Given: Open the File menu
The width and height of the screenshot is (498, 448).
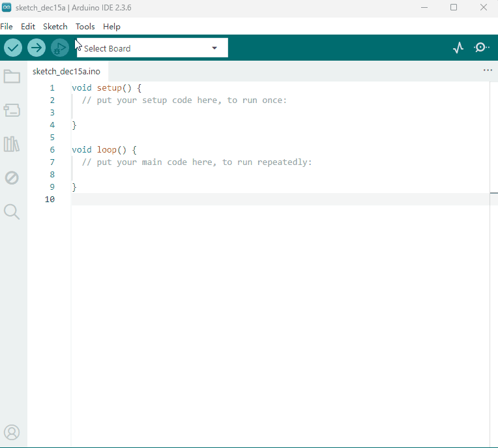Looking at the screenshot, I should click(x=7, y=27).
